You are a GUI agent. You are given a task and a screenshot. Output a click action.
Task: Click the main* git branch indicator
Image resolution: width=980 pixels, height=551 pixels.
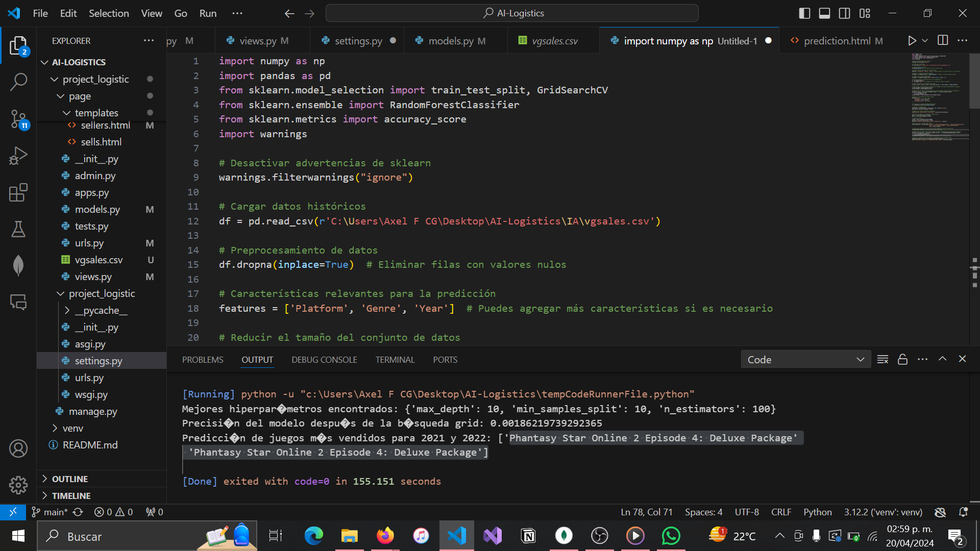(x=50, y=512)
